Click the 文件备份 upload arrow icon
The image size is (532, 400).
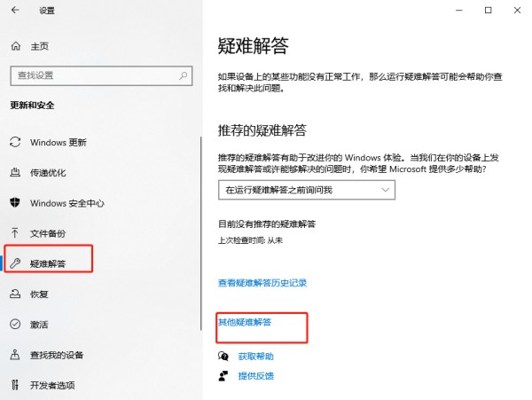(15, 232)
